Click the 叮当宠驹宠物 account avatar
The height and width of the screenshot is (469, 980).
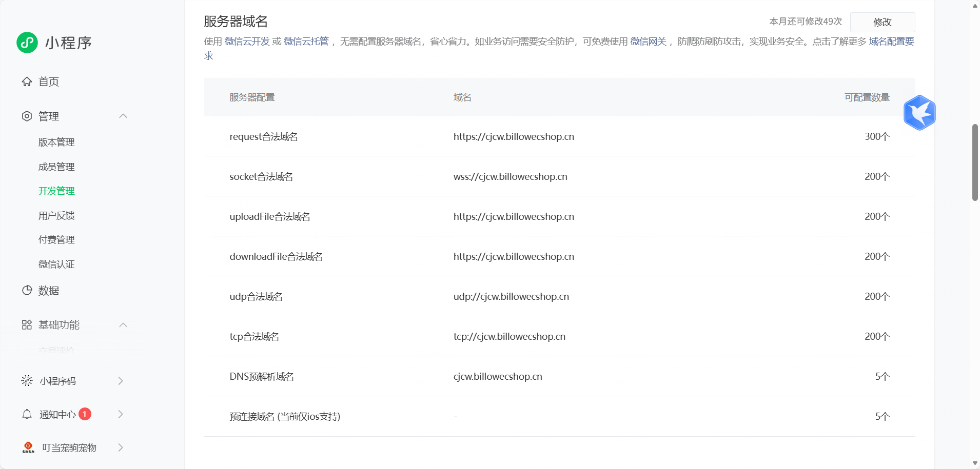pos(28,447)
